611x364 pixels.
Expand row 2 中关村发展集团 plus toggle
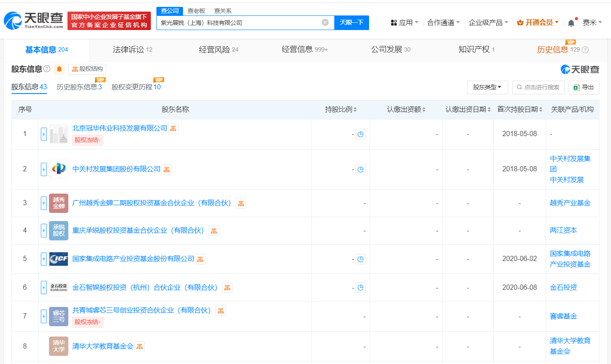coord(44,170)
